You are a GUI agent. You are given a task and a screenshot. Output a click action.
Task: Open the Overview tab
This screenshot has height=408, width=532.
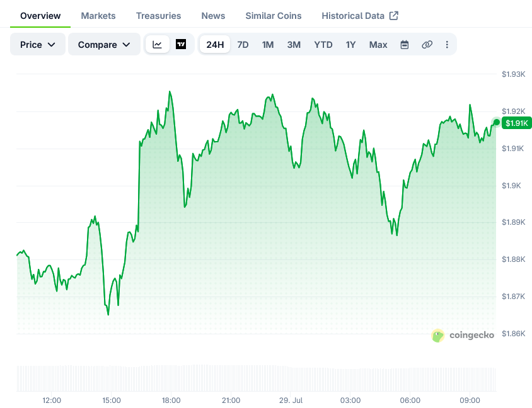[40, 16]
